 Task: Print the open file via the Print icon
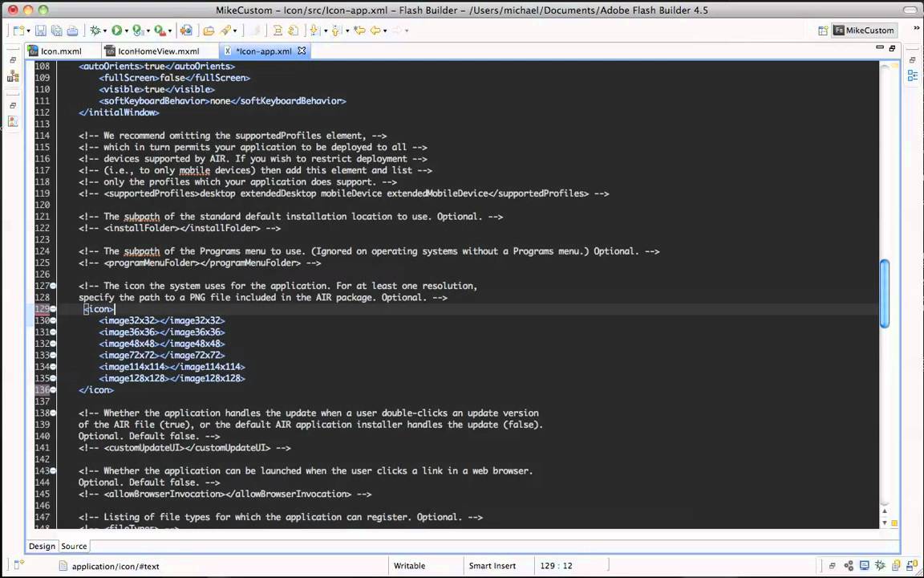point(71,31)
